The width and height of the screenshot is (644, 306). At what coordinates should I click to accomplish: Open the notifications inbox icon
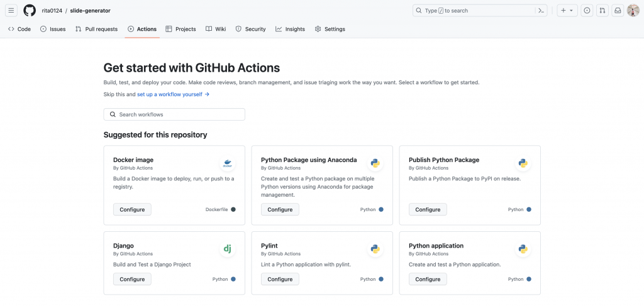(x=618, y=11)
